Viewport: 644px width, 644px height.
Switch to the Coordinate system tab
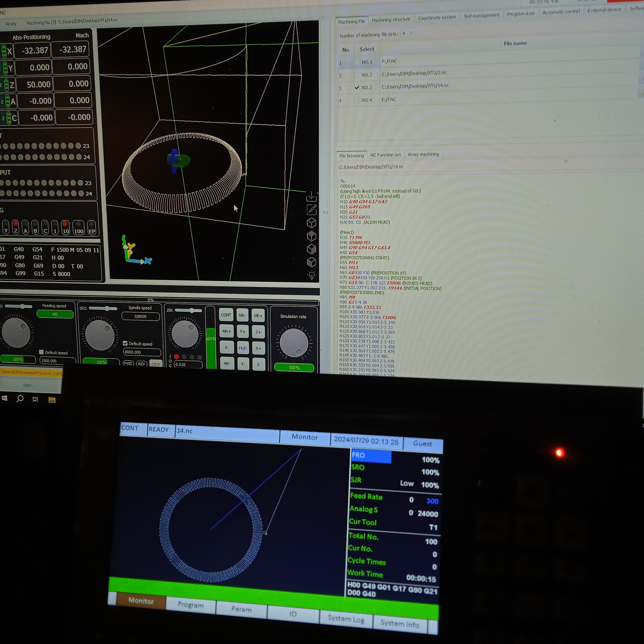437,18
